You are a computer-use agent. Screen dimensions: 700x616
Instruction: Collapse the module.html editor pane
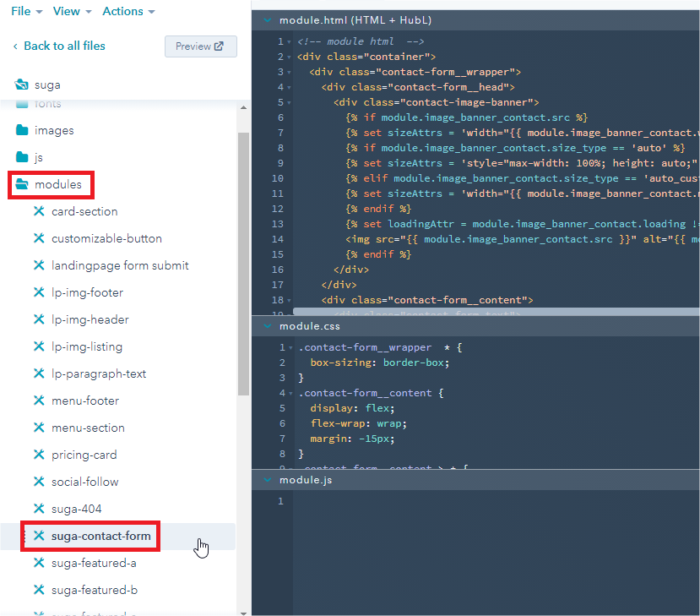[x=268, y=20]
